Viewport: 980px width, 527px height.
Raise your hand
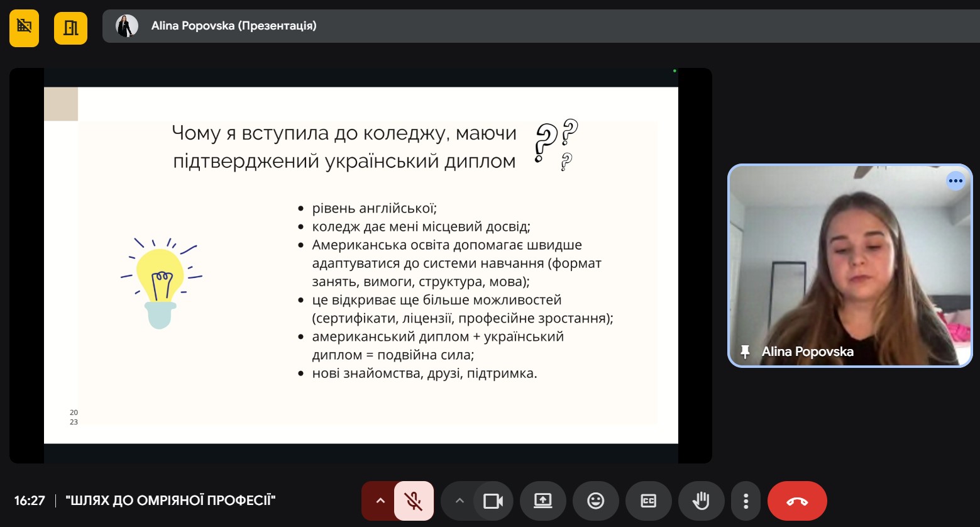coord(701,501)
